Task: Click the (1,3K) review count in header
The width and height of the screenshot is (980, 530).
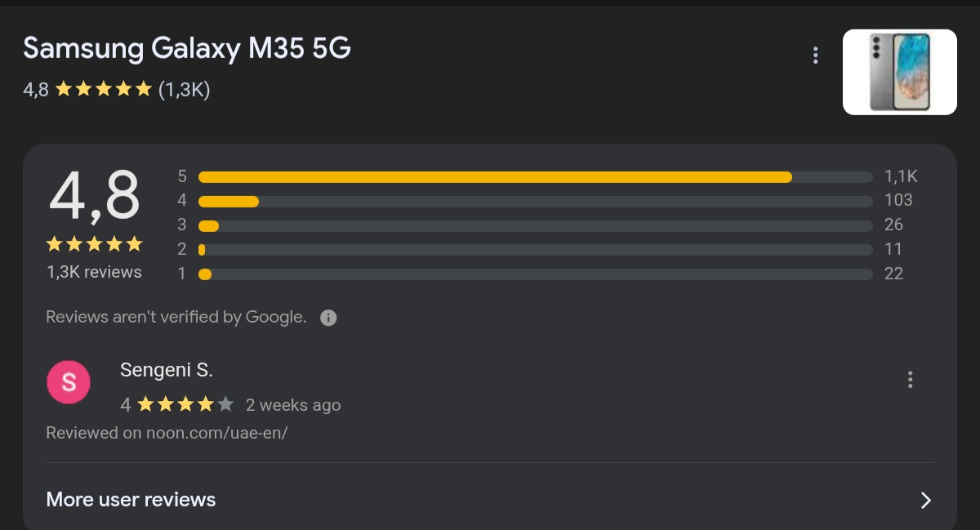Action: [x=184, y=89]
